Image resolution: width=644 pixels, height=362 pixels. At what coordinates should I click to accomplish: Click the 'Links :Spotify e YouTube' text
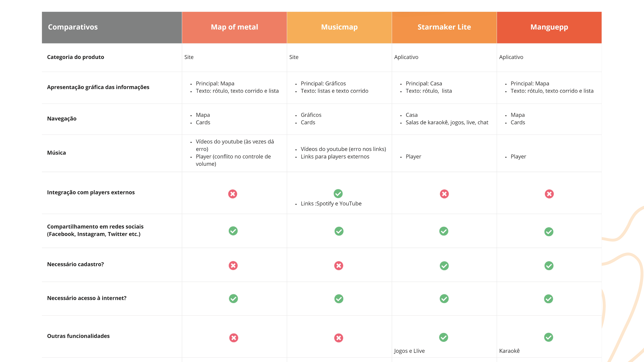[x=331, y=204]
